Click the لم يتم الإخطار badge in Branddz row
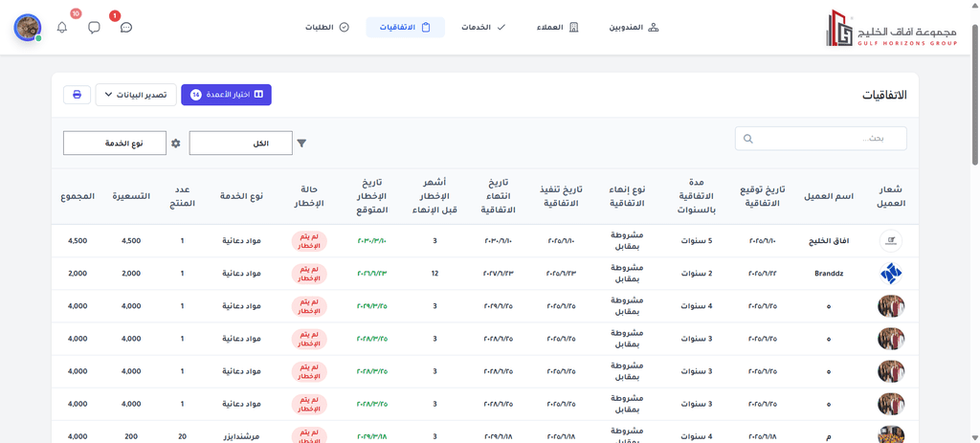 [309, 273]
